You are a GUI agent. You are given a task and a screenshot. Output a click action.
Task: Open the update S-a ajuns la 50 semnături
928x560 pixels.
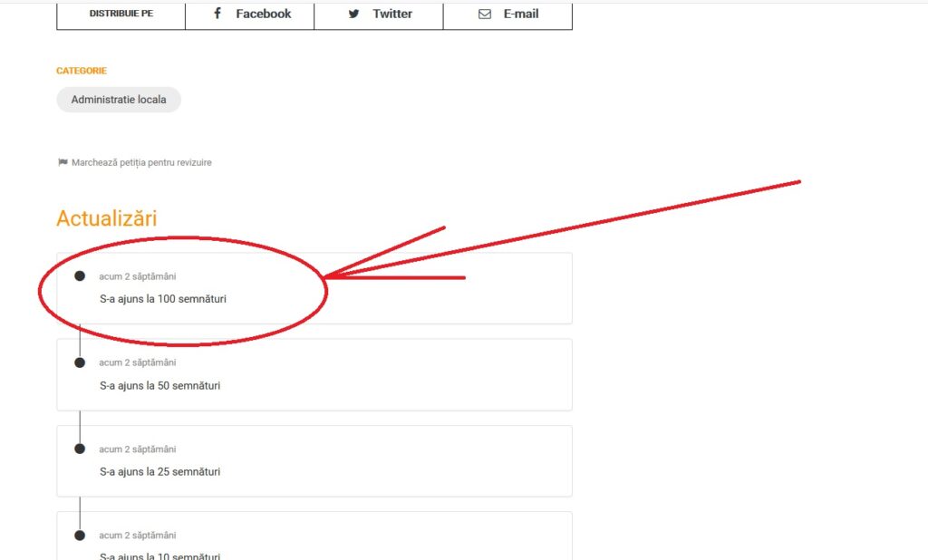tap(159, 385)
